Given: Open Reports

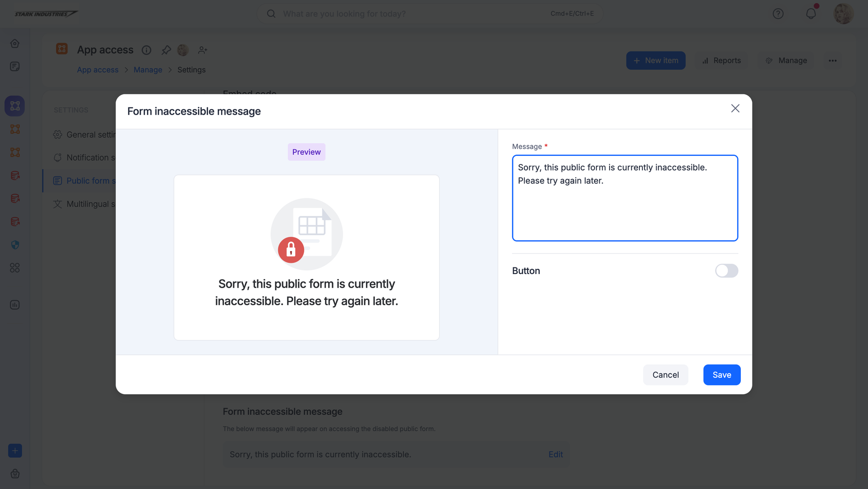Looking at the screenshot, I should (x=722, y=61).
